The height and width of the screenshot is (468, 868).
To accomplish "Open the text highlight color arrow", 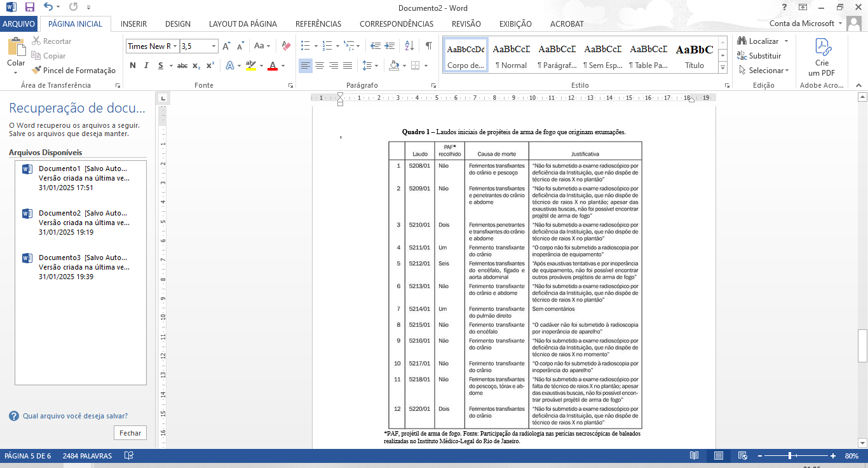I will point(261,65).
